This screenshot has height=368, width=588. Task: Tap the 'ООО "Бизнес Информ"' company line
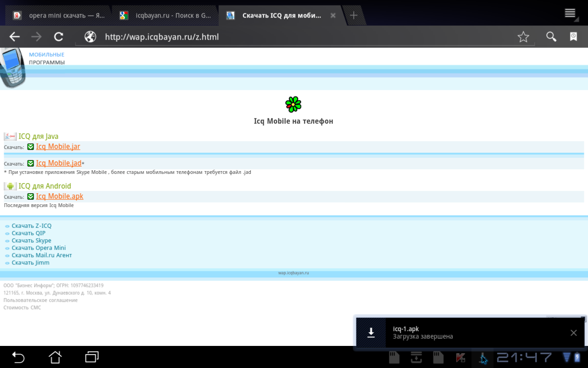[x=53, y=286]
